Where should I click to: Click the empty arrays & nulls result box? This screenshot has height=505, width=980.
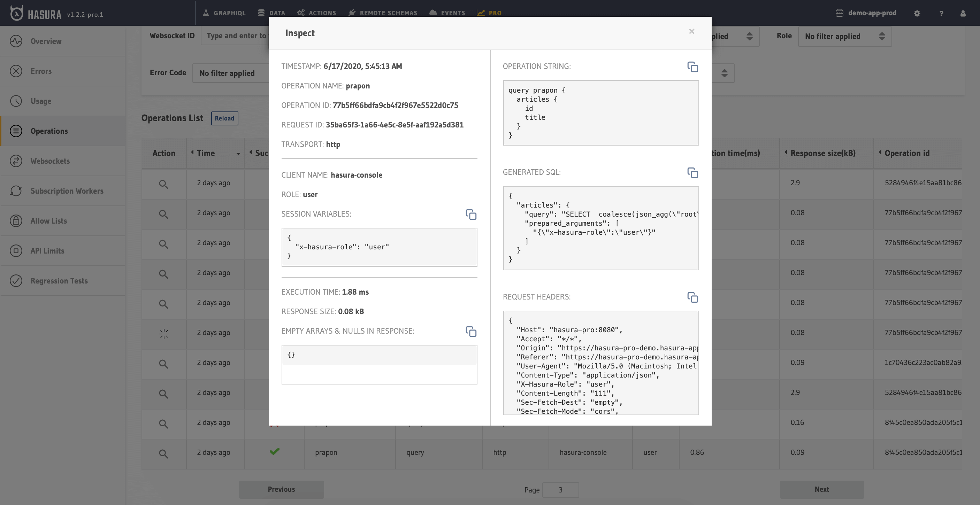click(x=379, y=365)
